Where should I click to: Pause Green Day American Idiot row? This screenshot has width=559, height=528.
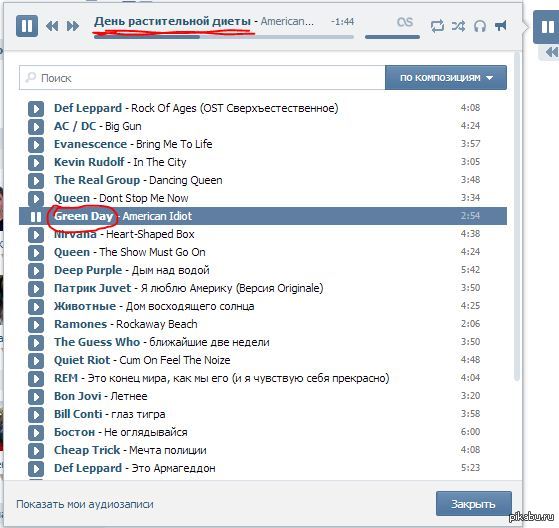(36, 216)
